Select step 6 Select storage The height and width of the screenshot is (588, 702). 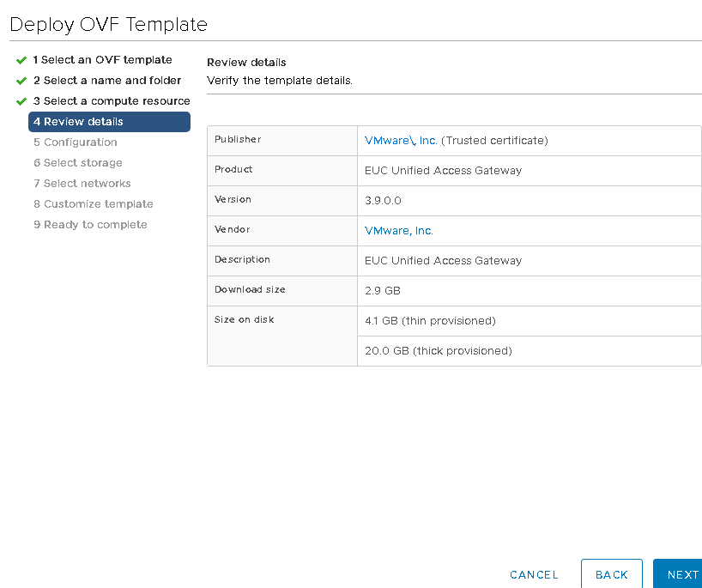click(78, 162)
